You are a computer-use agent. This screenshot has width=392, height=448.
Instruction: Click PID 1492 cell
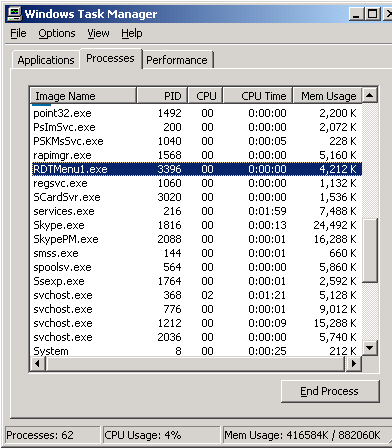169,113
